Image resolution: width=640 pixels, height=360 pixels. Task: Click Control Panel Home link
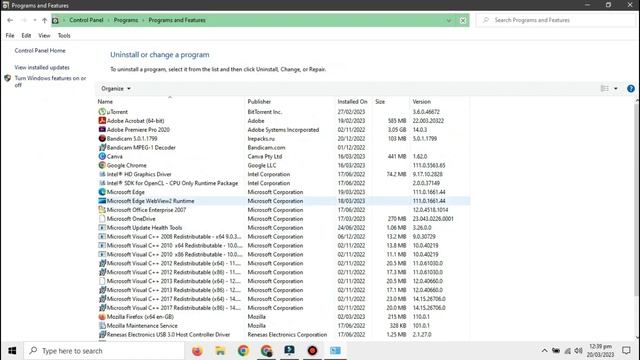40,51
